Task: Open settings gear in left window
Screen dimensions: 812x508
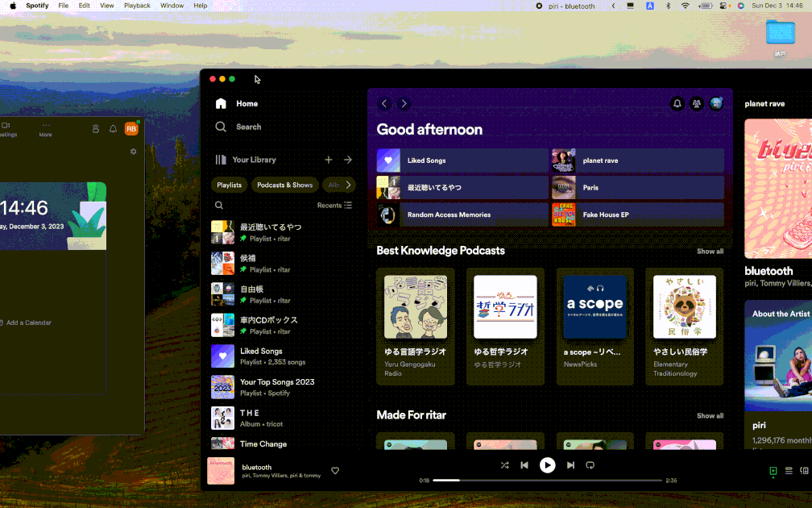Action: point(133,152)
